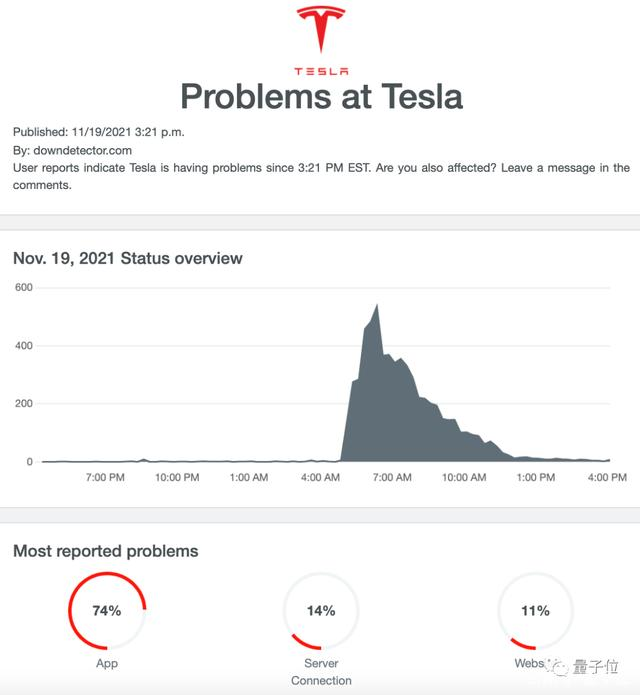Click the 600 value on chart axis
This screenshot has width=640, height=695.
(x=23, y=287)
